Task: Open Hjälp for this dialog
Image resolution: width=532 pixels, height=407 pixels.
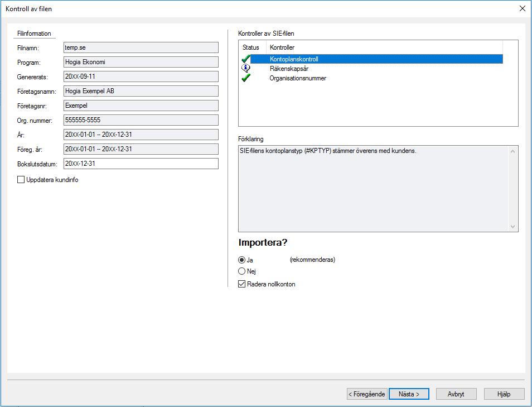Action: [x=504, y=394]
